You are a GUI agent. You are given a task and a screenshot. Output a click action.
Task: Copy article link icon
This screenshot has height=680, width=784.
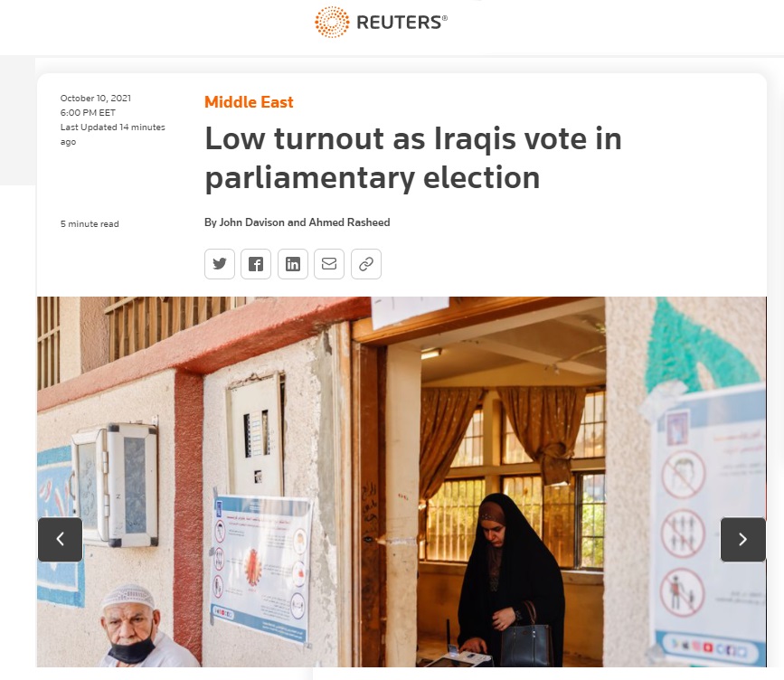pyautogui.click(x=366, y=264)
